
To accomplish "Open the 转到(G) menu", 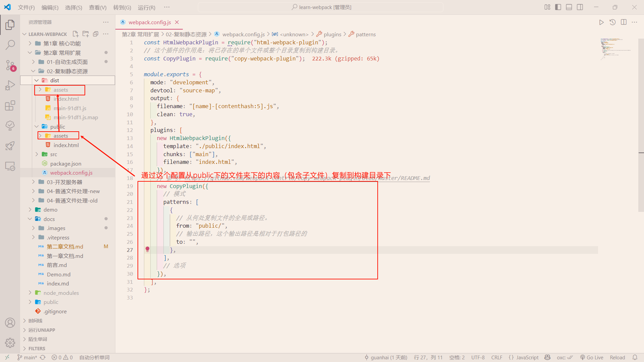I will 122,7.
